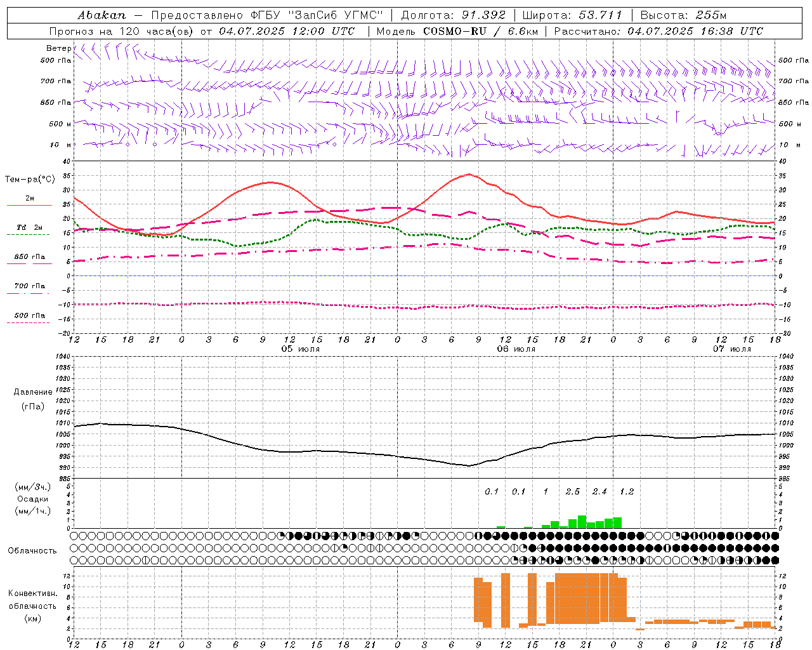
Task: Click the '(мм/1ч.)' precipitation unit label
Action: pyautogui.click(x=33, y=511)
